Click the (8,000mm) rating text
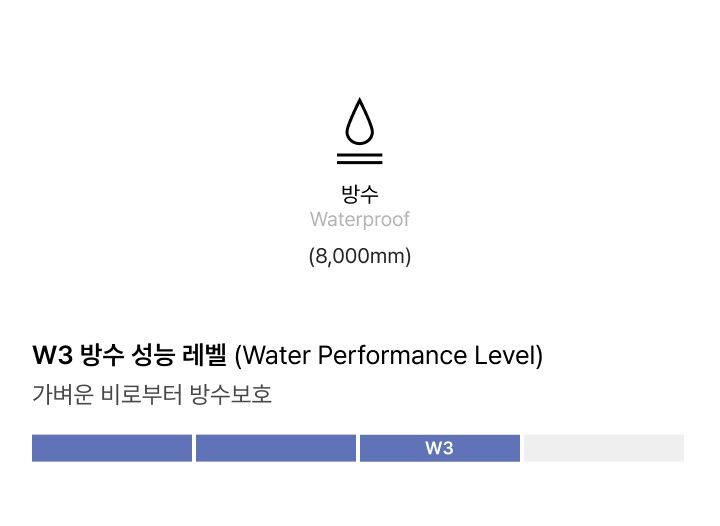This screenshot has height=526, width=720. click(360, 256)
